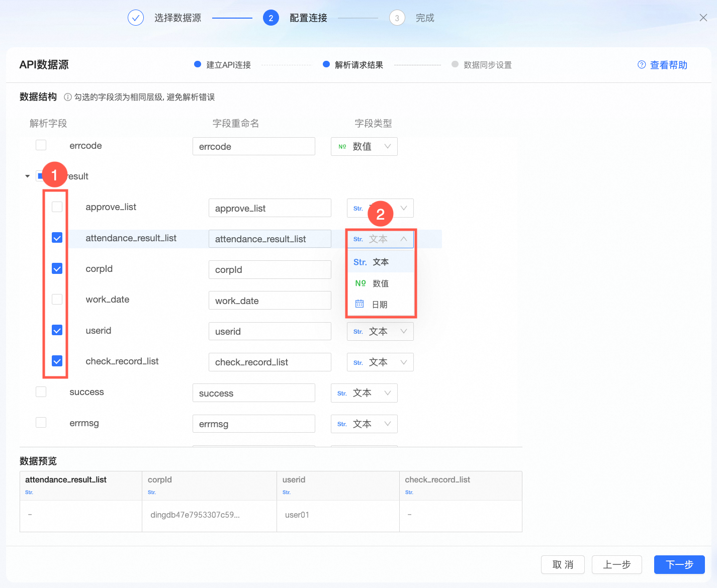Open the 查看帮助 help link
The width and height of the screenshot is (717, 588).
[663, 65]
